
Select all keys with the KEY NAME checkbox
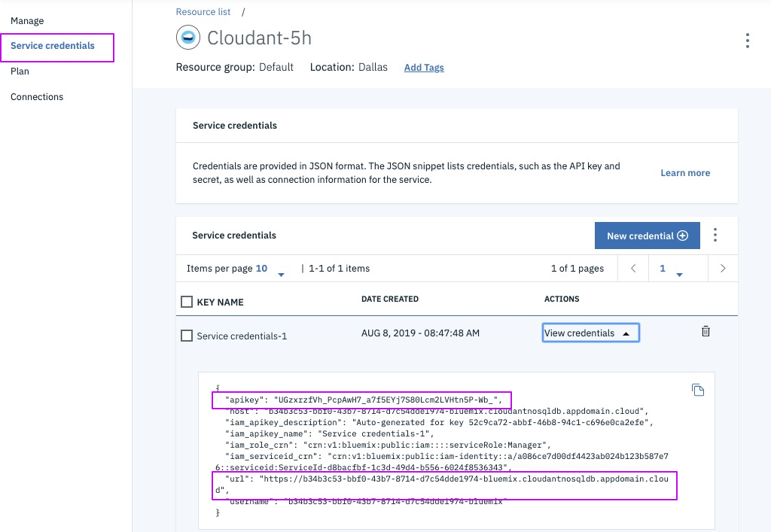[187, 302]
